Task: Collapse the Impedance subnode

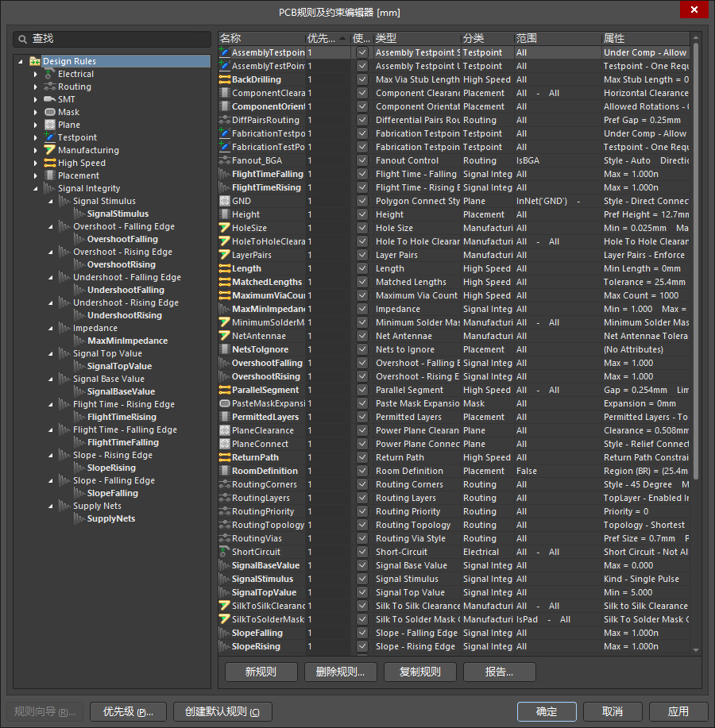Action: click(51, 328)
